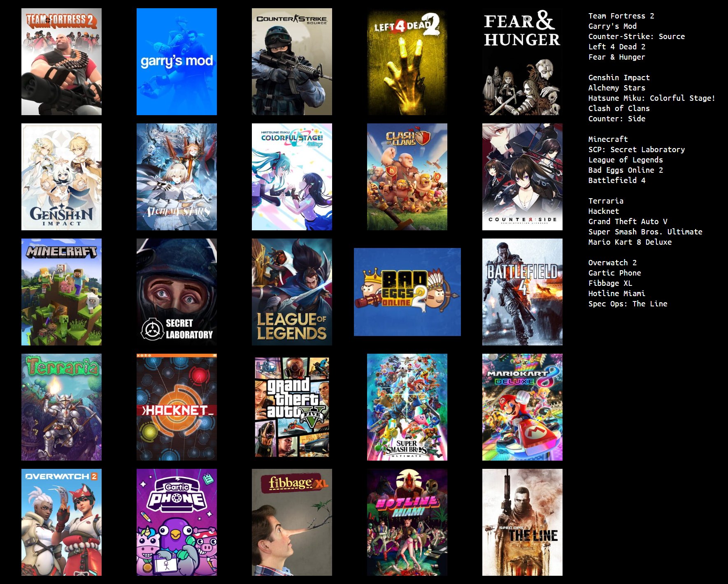Select the "Garry's Mod" list entry
728x584 pixels.
tap(612, 26)
